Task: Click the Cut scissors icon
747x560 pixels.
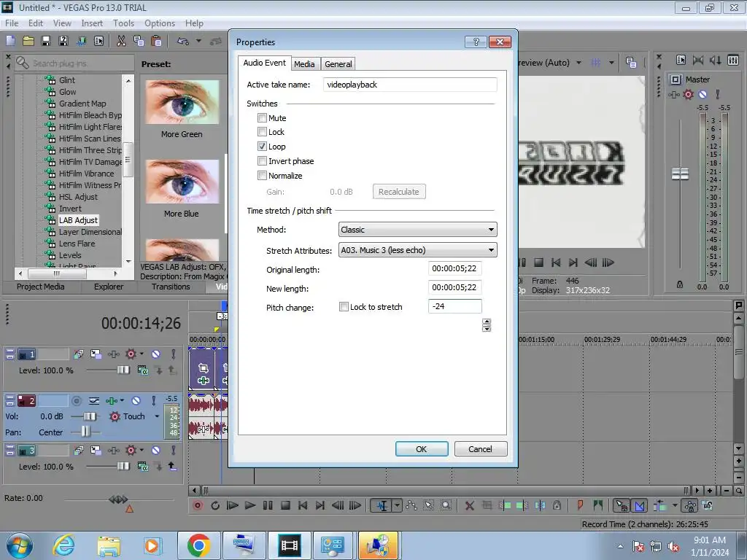Action: tap(121, 41)
